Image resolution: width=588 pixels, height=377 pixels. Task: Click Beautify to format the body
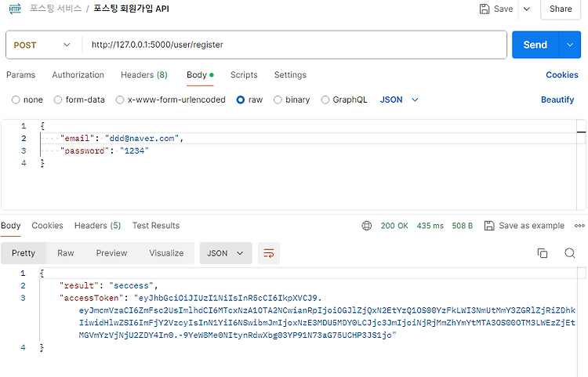557,100
